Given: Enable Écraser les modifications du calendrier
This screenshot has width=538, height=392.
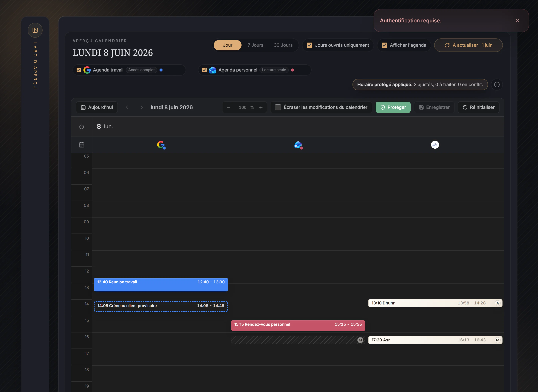Looking at the screenshot, I should [x=278, y=107].
